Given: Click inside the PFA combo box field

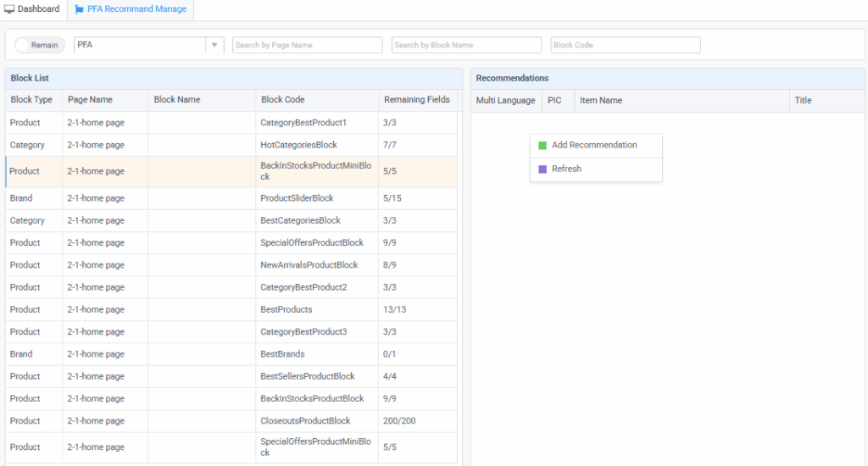Looking at the screenshot, I should pyautogui.click(x=140, y=45).
